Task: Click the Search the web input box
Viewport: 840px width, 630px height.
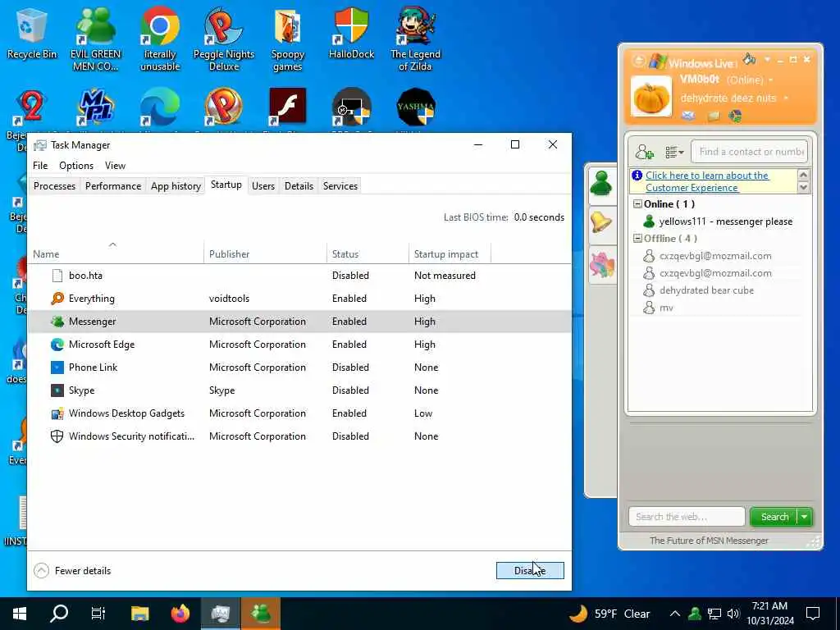Action: [687, 517]
